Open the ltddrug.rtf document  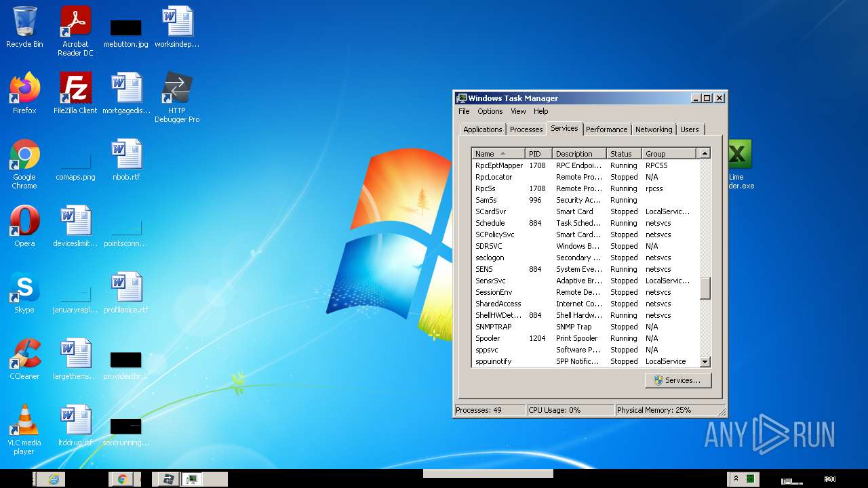pos(75,426)
